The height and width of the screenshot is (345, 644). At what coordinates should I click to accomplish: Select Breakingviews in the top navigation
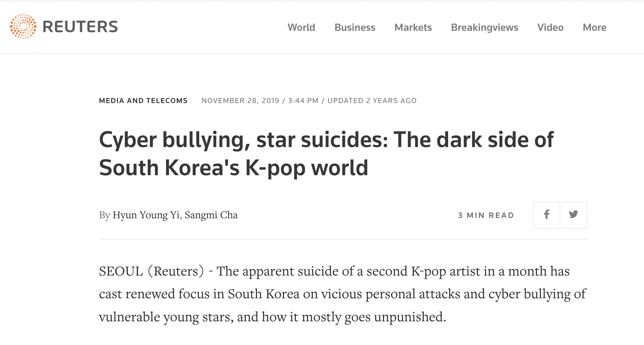[x=484, y=27]
